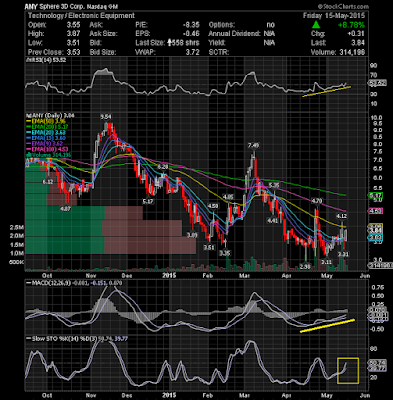The height and width of the screenshot is (400, 393).
Task: Click the green up-arrow change indicator
Action: 316,25
